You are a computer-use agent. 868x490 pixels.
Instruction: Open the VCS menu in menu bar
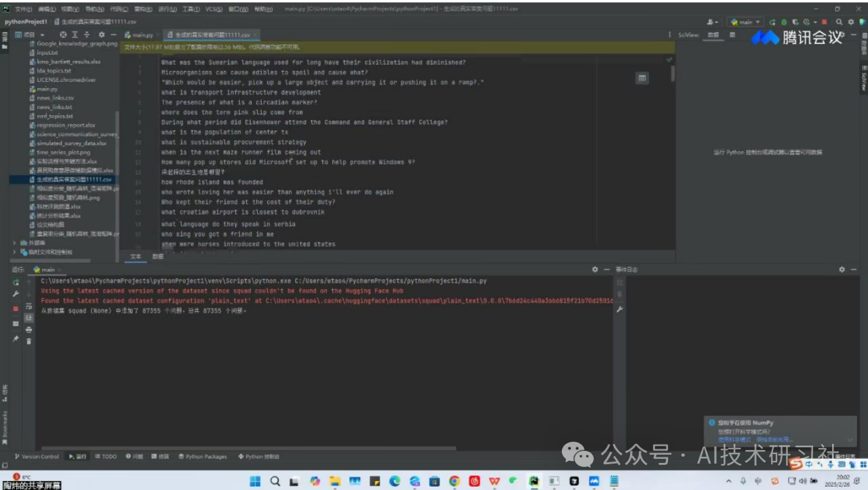pos(213,9)
